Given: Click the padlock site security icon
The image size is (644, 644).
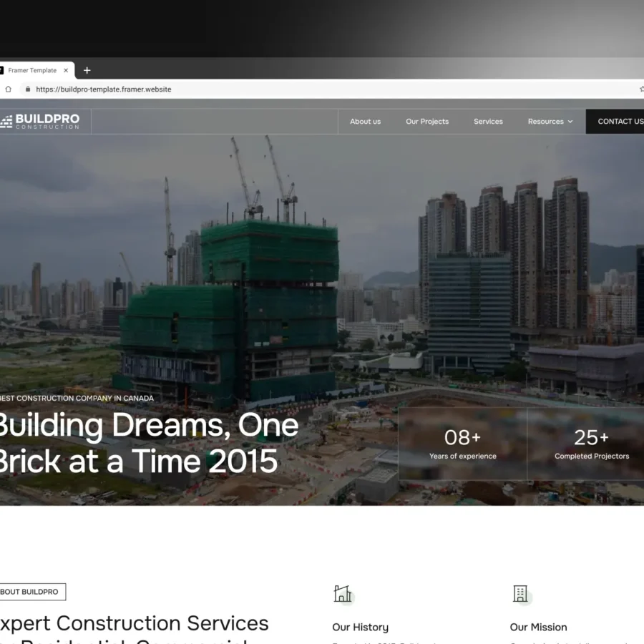Looking at the screenshot, I should click(x=28, y=89).
